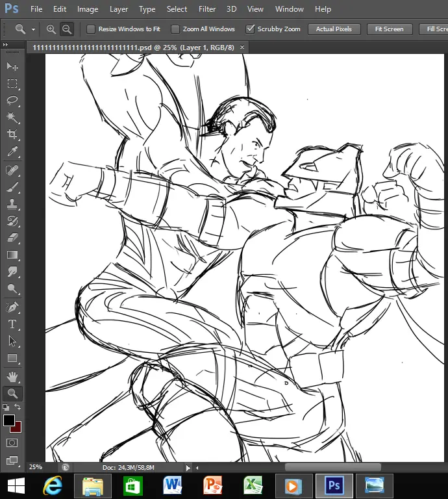Click the Actual Pixels button
This screenshot has height=499, width=448.
coord(334,29)
